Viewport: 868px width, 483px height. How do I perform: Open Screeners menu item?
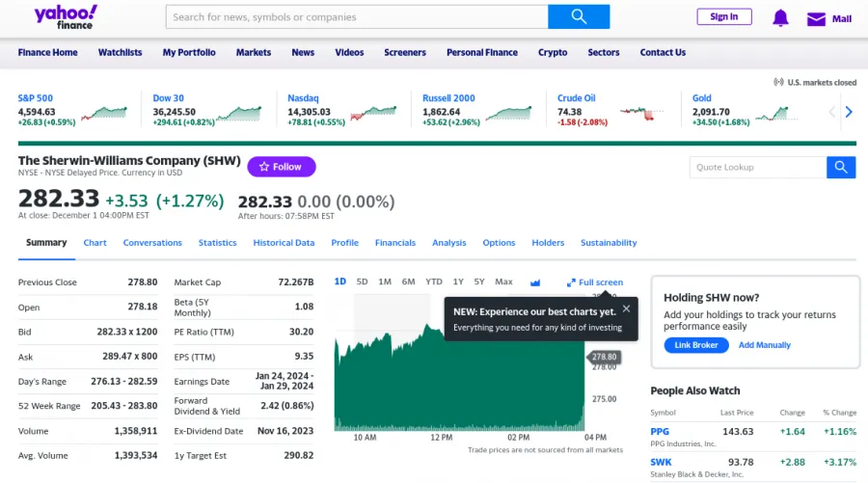[405, 53]
